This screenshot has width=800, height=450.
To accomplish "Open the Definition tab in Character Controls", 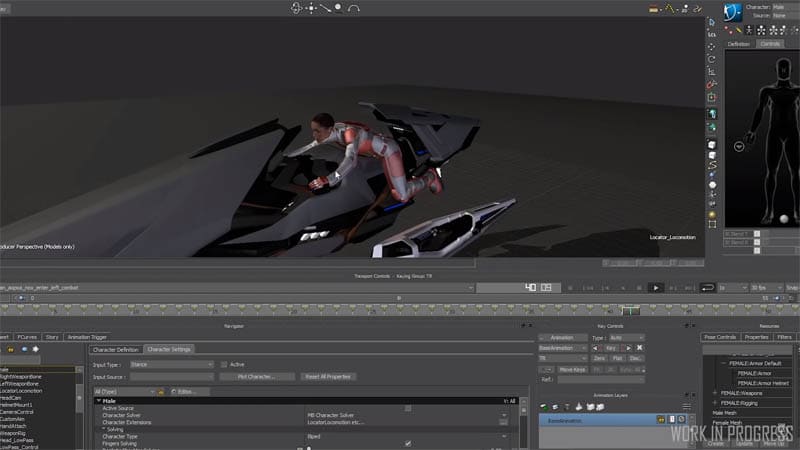I will coord(738,44).
